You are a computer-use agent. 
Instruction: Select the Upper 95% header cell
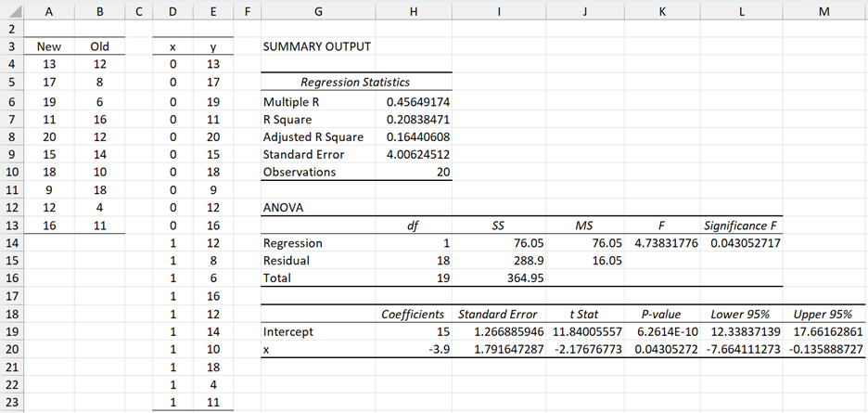click(x=825, y=314)
